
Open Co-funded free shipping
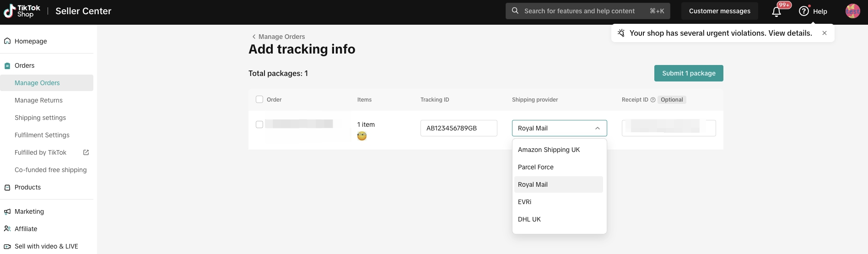(50, 170)
